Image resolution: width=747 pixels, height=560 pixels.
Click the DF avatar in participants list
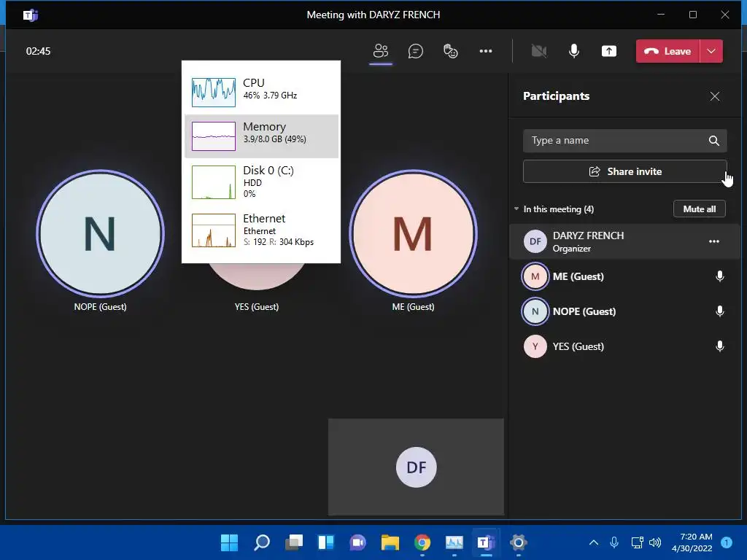point(535,241)
